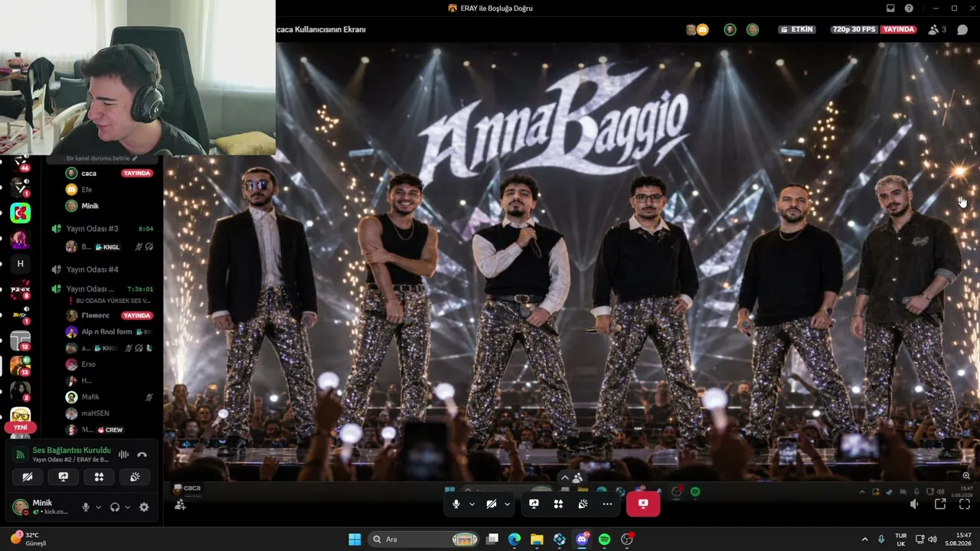The width and height of the screenshot is (980, 551).
Task: Jump to new mentions via YENİ pill
Action: (x=21, y=427)
